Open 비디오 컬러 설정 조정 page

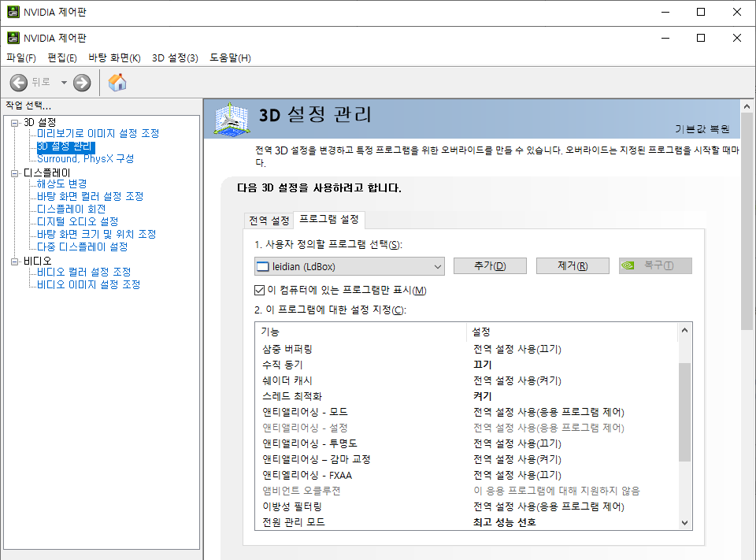[84, 272]
